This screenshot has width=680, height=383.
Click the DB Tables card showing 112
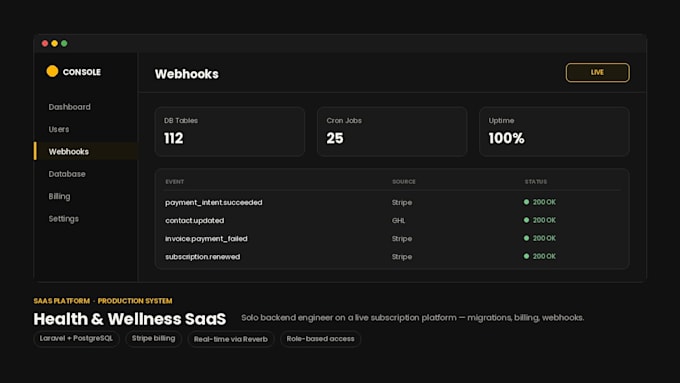(x=229, y=131)
